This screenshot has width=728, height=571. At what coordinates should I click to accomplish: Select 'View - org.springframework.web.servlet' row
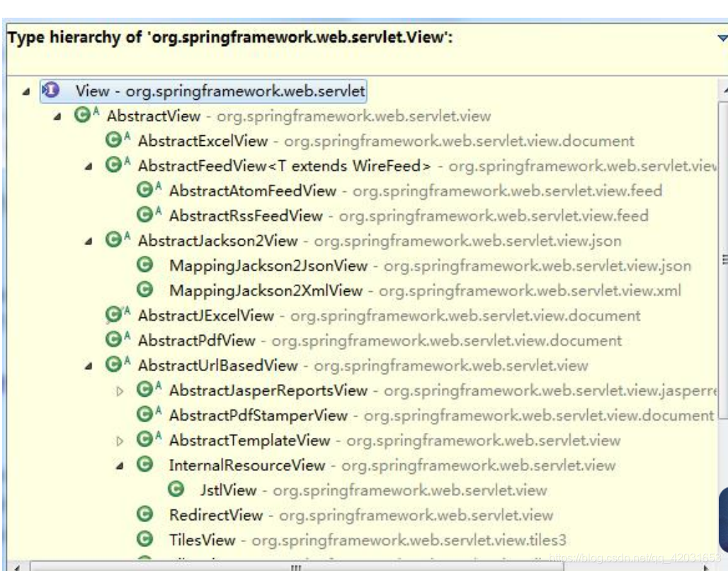[203, 91]
